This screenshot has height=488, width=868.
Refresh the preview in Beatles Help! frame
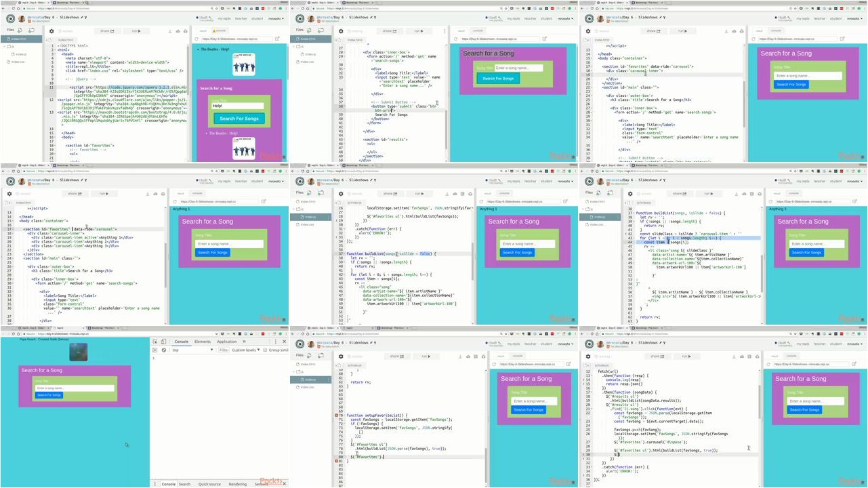195,39
